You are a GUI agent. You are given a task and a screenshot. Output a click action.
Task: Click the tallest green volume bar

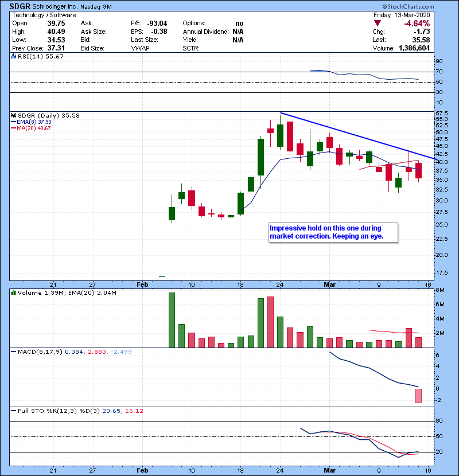pos(172,320)
